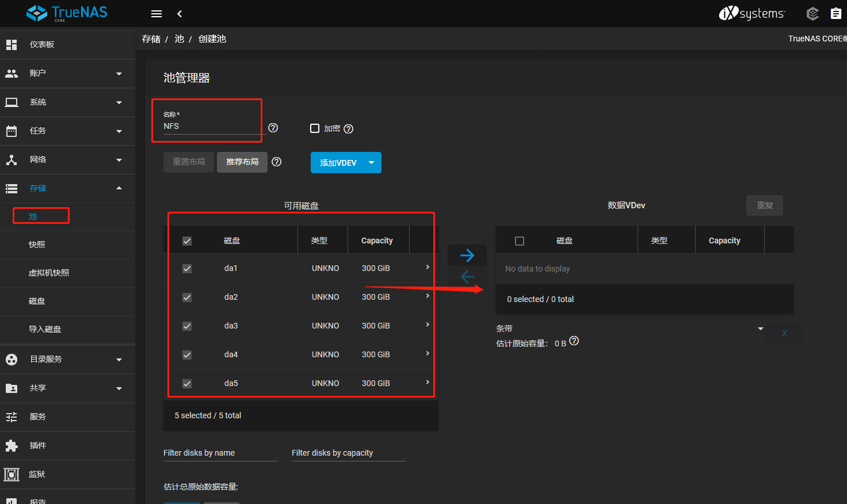Open the iXsystems logo link
This screenshot has height=504, width=847.
click(x=751, y=13)
